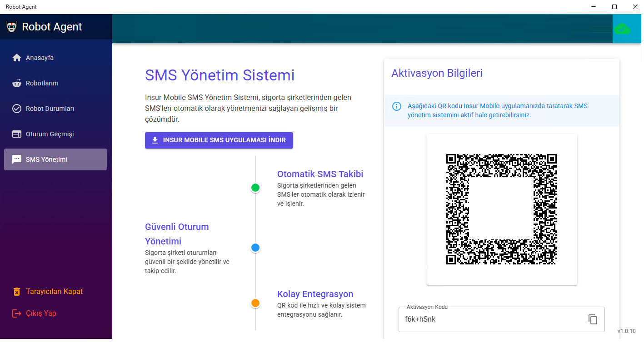Screen dimensions: 644x343
Task: Click the Robot Agent logo
Action: tap(12, 26)
